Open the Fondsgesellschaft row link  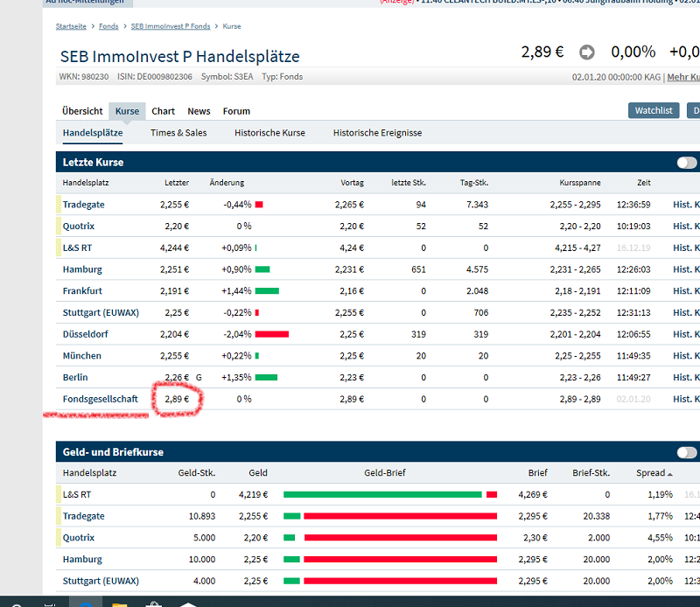coord(100,399)
